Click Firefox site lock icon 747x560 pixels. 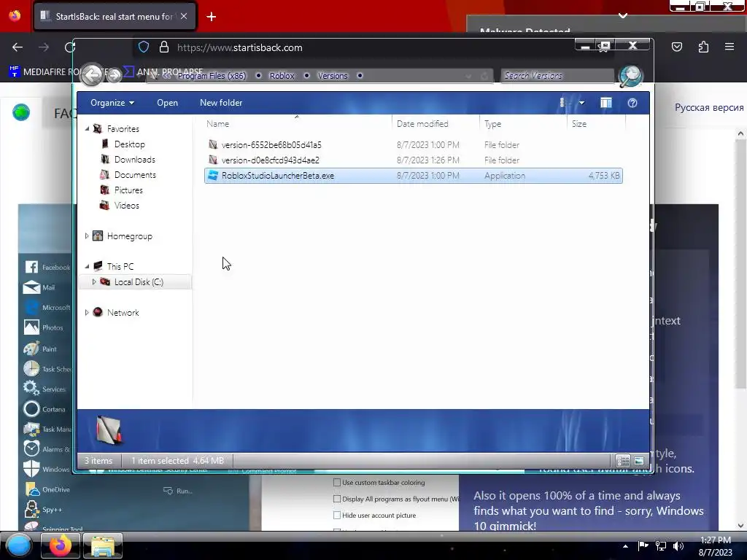click(164, 47)
